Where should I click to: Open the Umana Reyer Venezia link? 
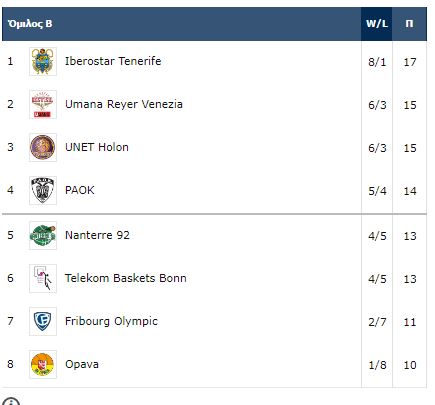124,104
